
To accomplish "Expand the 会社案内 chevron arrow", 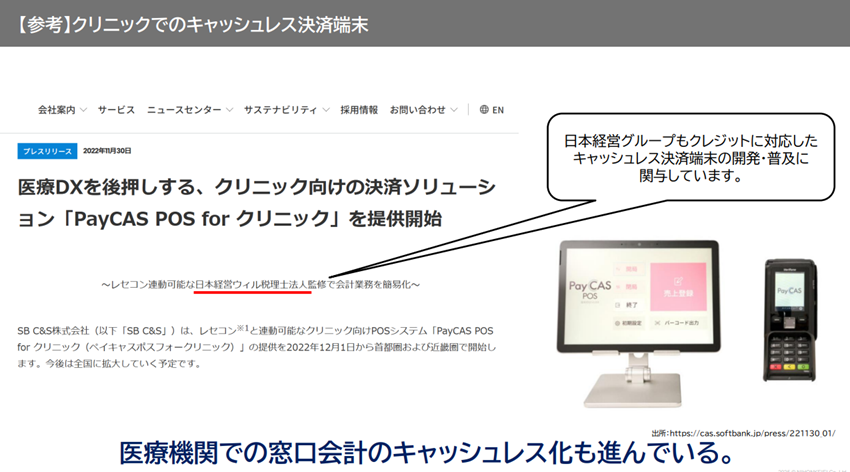I will 83,110.
